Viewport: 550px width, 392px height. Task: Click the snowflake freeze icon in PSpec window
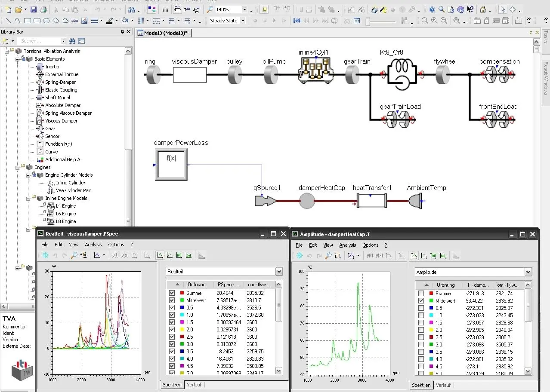[x=45, y=255]
